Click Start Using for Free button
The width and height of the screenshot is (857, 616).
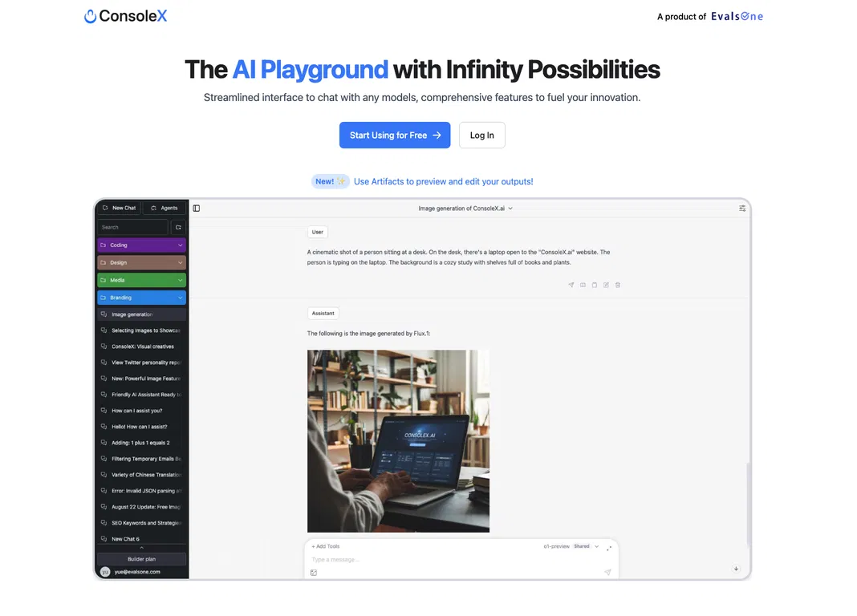coord(395,135)
